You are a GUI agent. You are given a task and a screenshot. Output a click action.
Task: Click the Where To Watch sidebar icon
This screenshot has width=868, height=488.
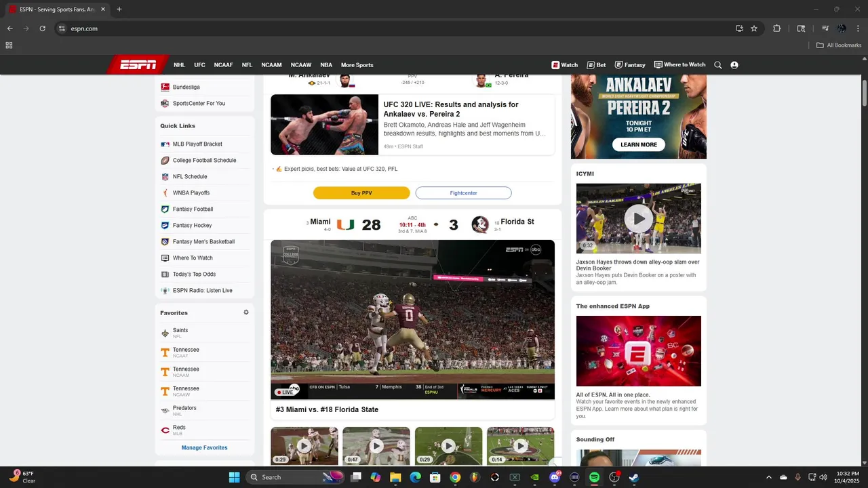(165, 258)
